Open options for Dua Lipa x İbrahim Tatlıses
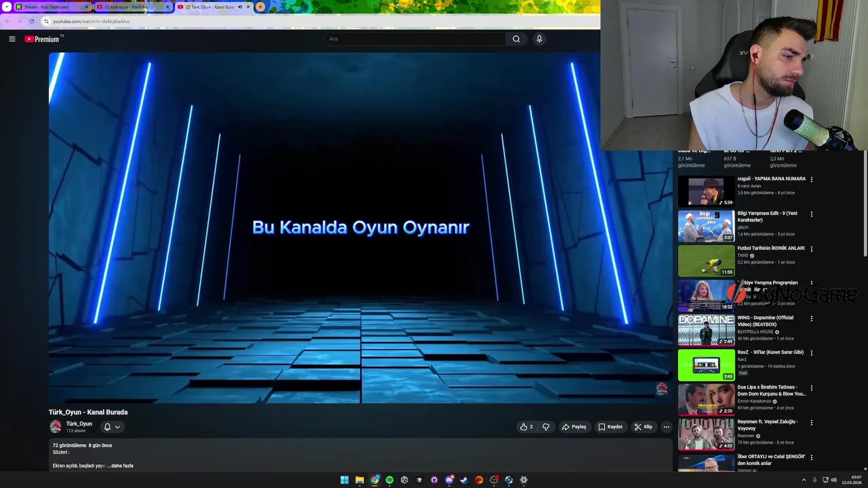The width and height of the screenshot is (868, 488). (x=812, y=388)
